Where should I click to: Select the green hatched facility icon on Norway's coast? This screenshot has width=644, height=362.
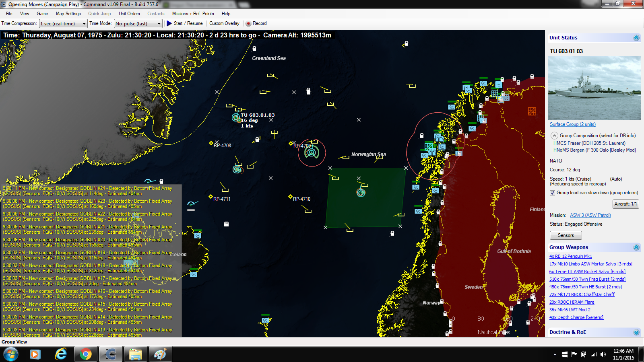coord(429,147)
